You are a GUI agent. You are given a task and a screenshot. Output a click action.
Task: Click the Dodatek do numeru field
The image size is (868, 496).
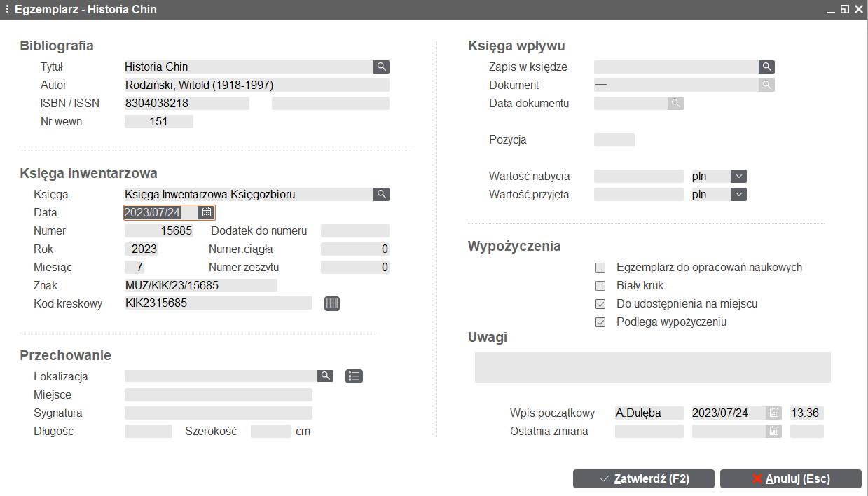coord(355,230)
